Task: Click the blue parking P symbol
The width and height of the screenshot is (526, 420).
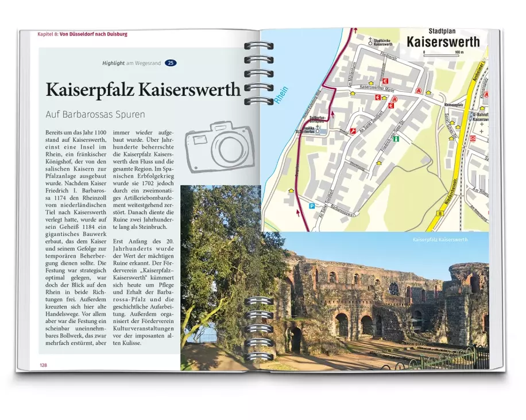Action: pyautogui.click(x=312, y=207)
